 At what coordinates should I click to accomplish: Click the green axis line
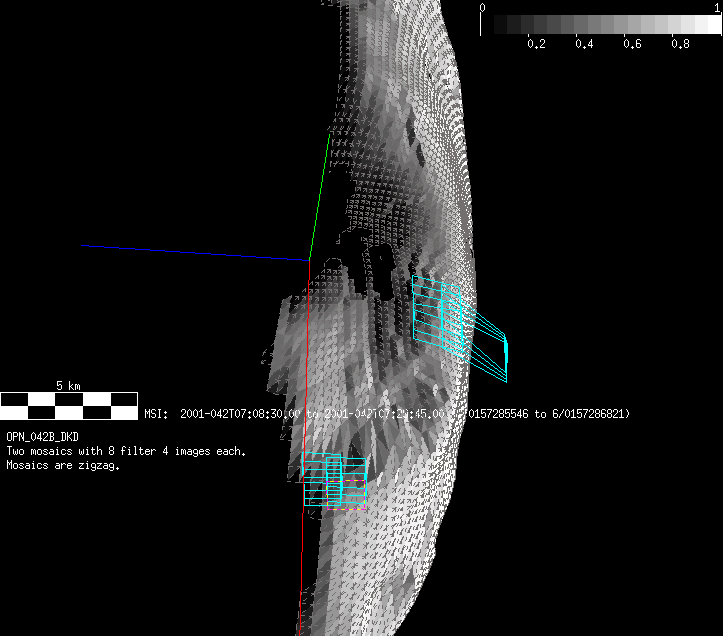[319, 197]
